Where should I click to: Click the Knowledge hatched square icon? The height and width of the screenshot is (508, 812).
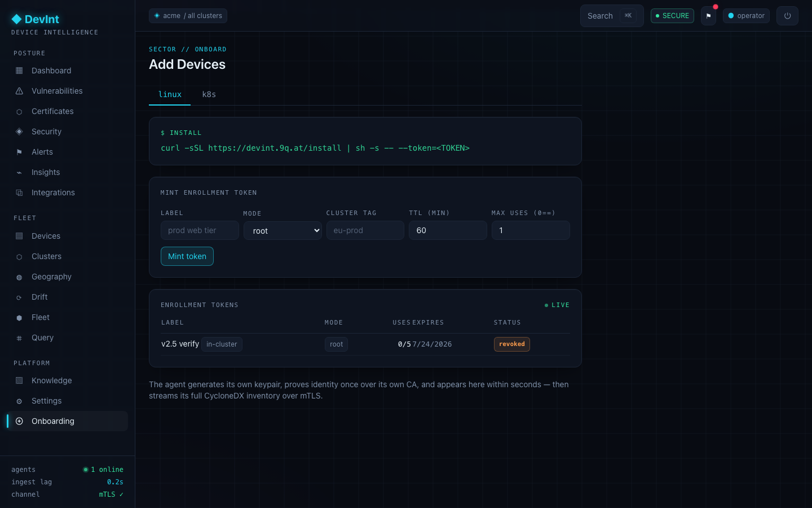[x=19, y=380]
